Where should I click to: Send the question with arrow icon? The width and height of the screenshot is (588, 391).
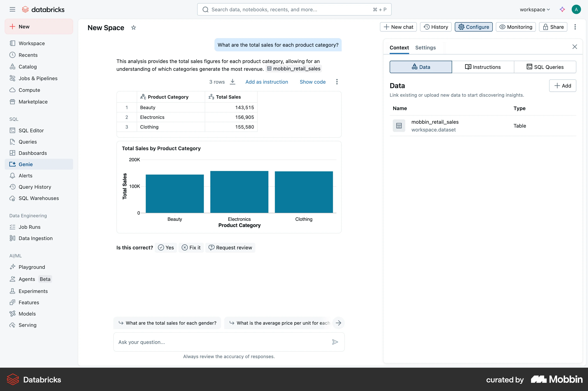tap(335, 342)
